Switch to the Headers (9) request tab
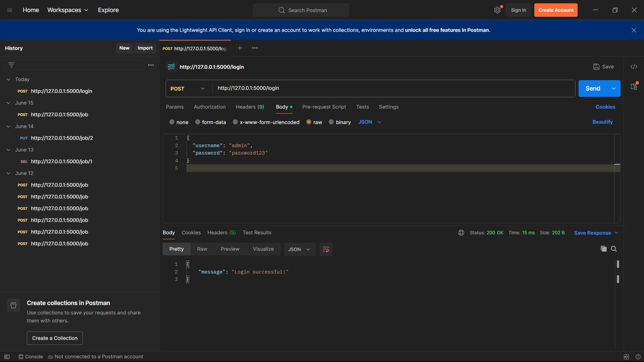Image resolution: width=644 pixels, height=362 pixels. click(x=250, y=107)
